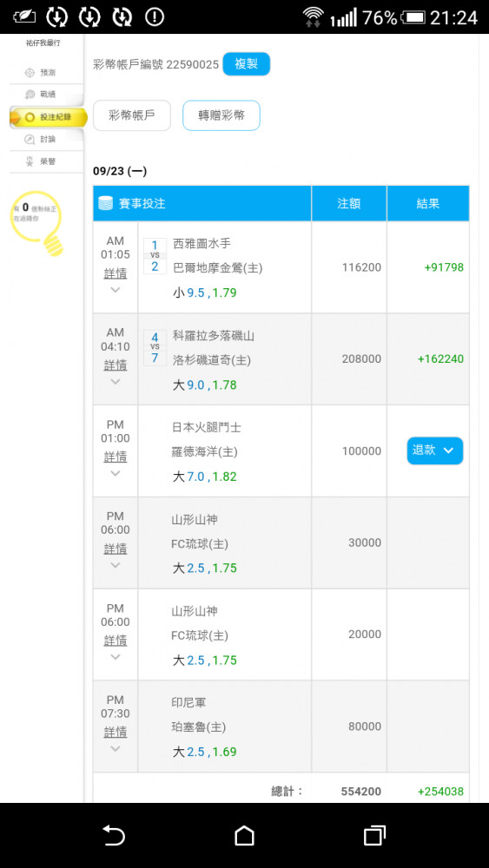Screen dimensions: 489x868
Task: Tap the battery status bar icon
Action: point(413,17)
